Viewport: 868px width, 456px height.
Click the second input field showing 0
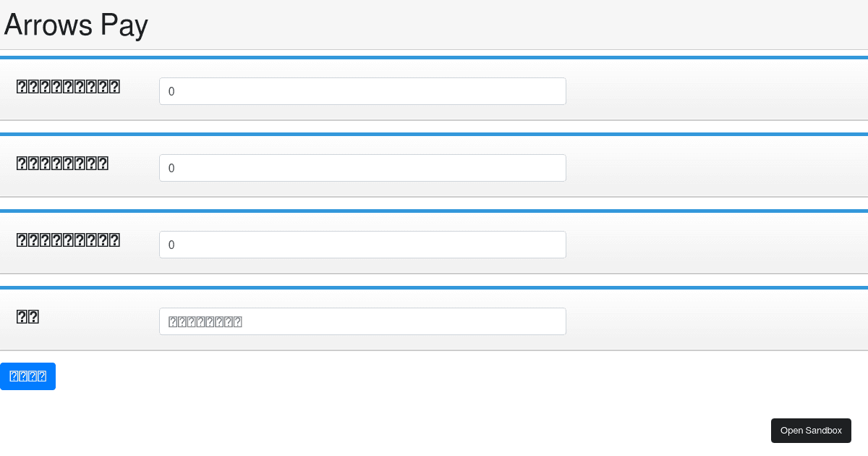click(362, 168)
